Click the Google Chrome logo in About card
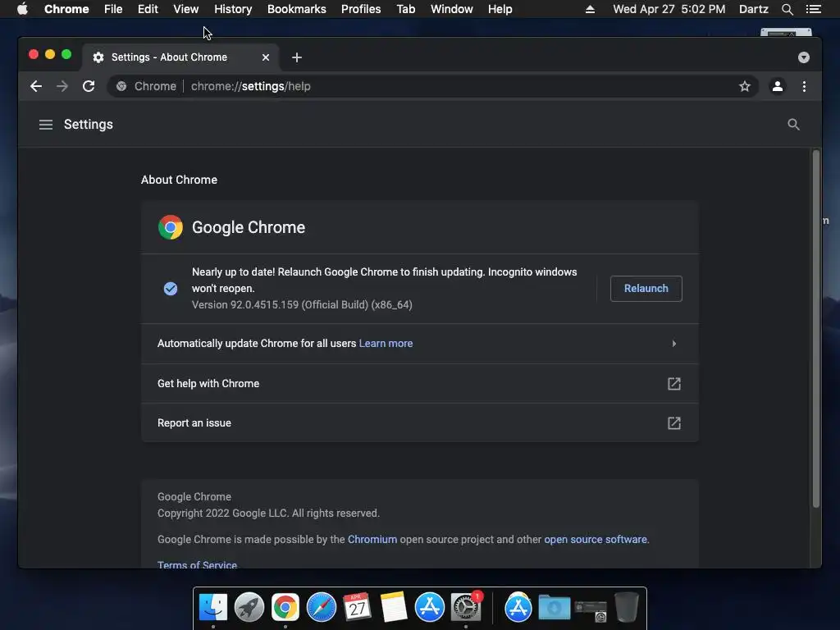The height and width of the screenshot is (630, 840). point(171,227)
